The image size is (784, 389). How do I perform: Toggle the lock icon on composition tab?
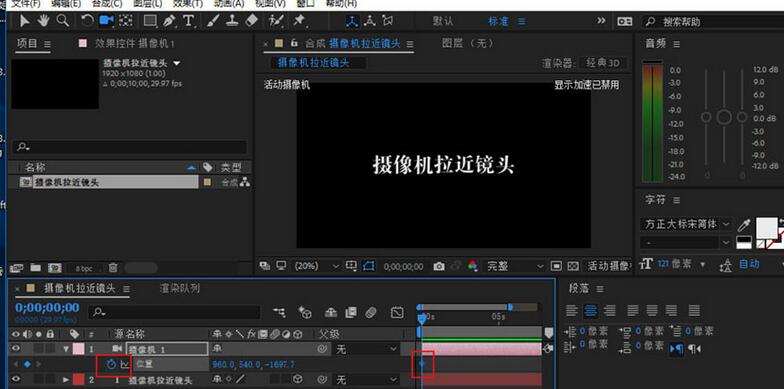294,43
